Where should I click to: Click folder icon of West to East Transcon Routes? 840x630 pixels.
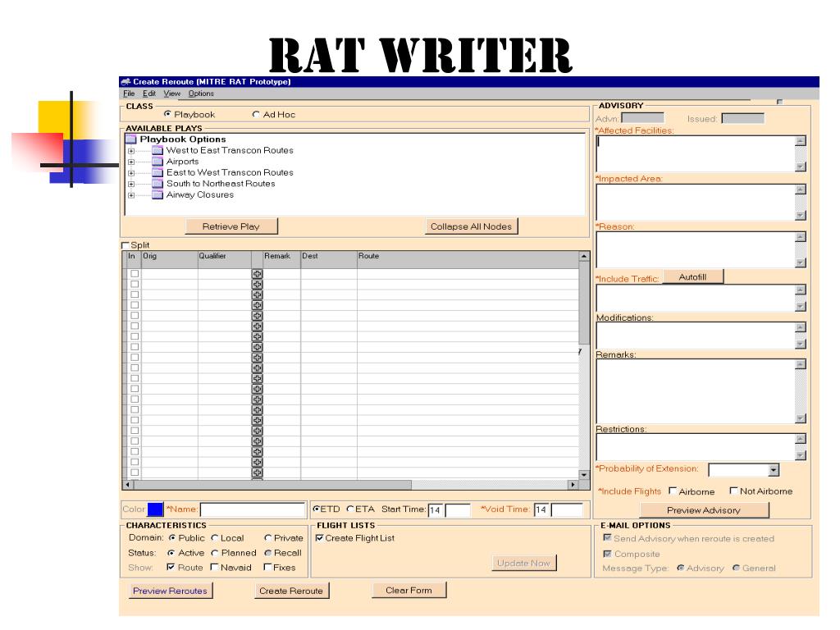(x=157, y=151)
